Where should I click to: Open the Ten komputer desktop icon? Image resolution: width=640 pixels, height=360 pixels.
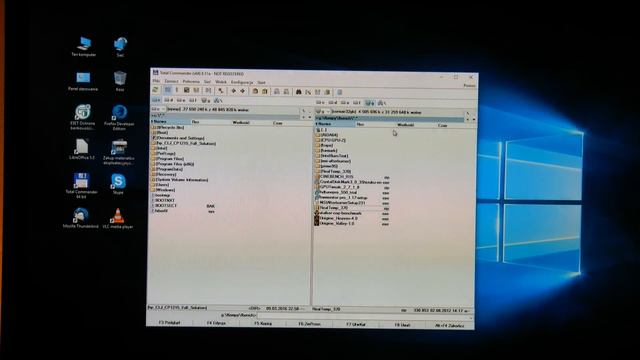tap(84, 46)
